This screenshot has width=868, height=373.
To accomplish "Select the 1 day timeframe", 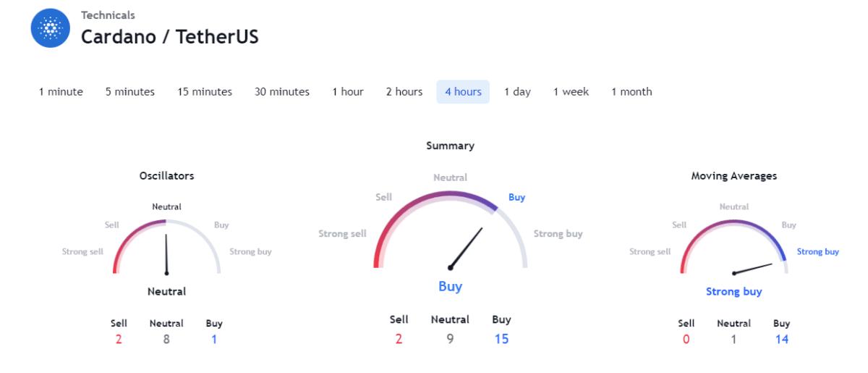I will tap(517, 92).
